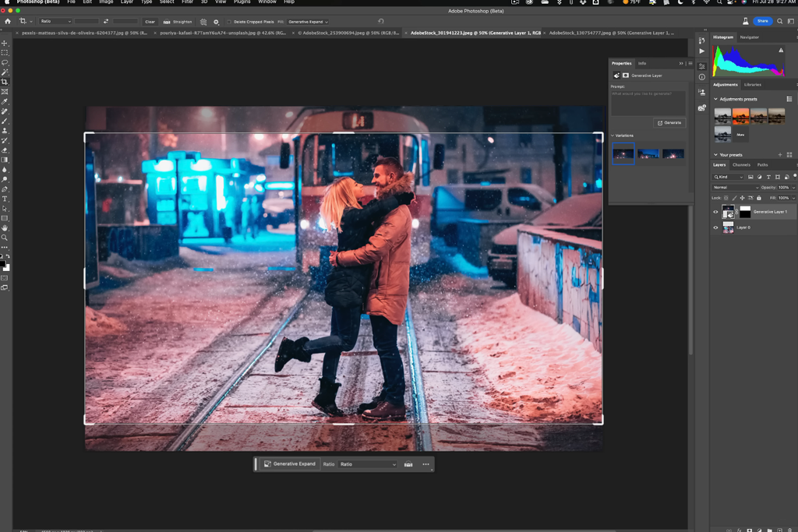This screenshot has width=798, height=532.
Task: Click the Straighten icon in options bar
Action: [167, 22]
